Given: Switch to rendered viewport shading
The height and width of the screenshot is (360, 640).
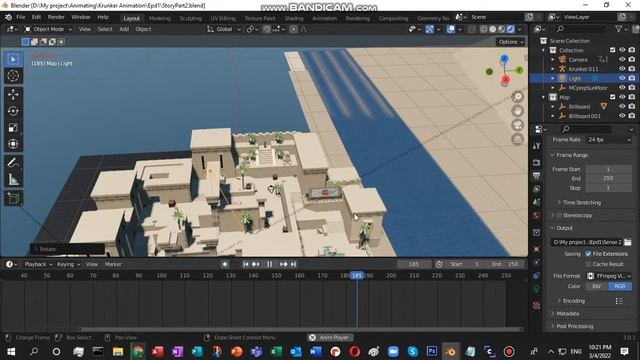Looking at the screenshot, I should point(511,29).
